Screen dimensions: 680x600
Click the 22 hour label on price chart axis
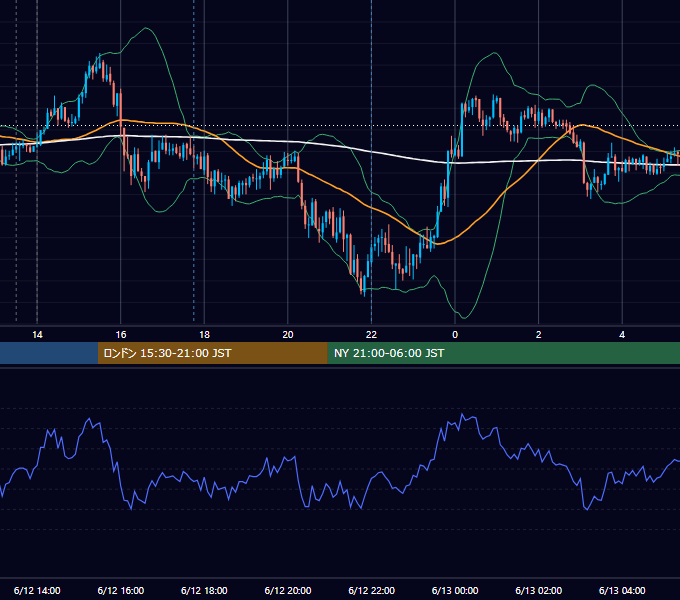(371, 335)
